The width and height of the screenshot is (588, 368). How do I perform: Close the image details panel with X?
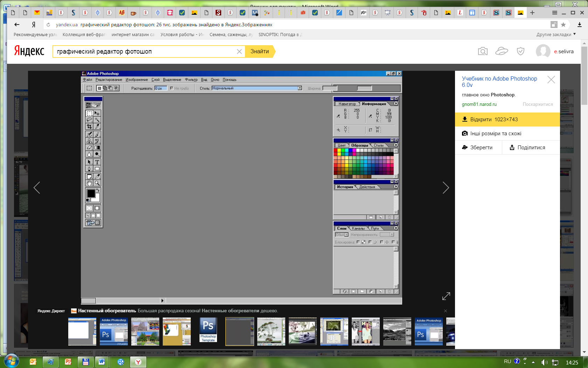pos(551,80)
